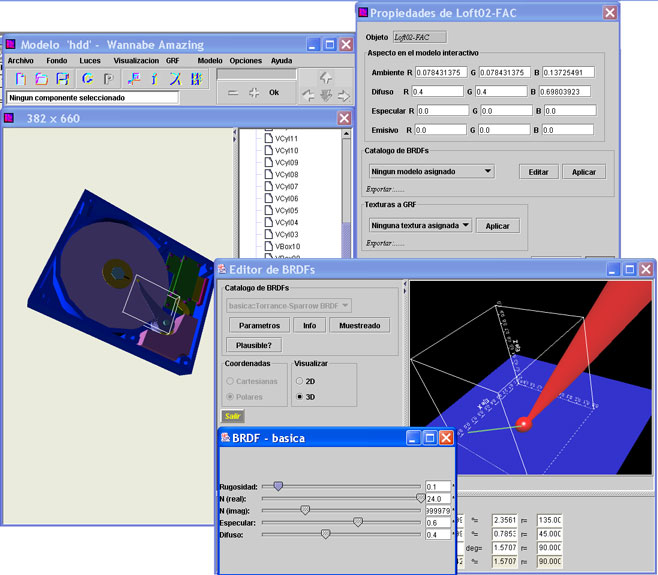Click the red-blue 'F' flag toolbar icon

(134, 78)
